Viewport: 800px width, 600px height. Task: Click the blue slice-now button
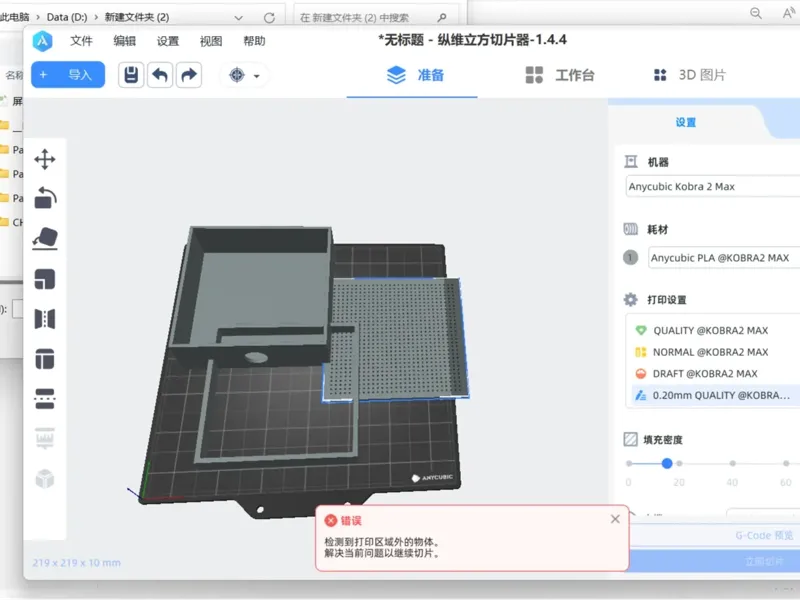pos(714,561)
